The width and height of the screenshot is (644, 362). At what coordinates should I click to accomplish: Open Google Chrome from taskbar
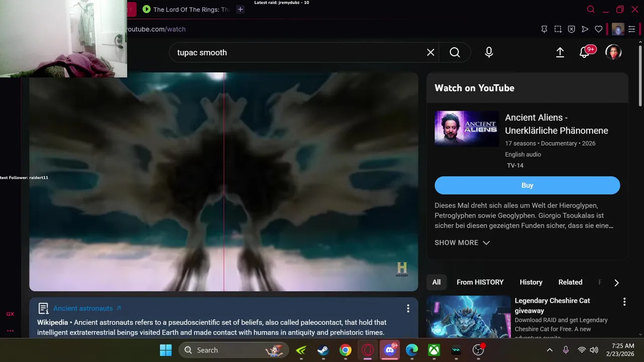click(345, 350)
